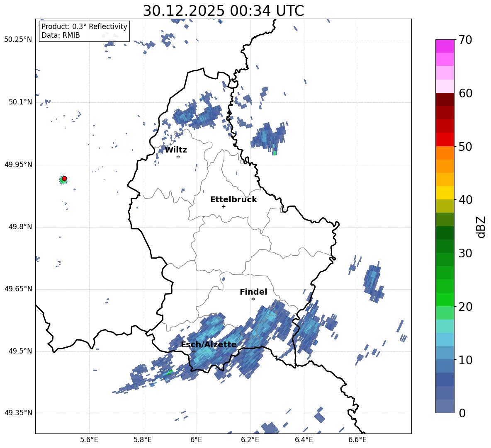Viewport: 491px width, 448px height.
Task: Pick the grey-blue swatch at colorbar bottom
Action: tap(445, 406)
